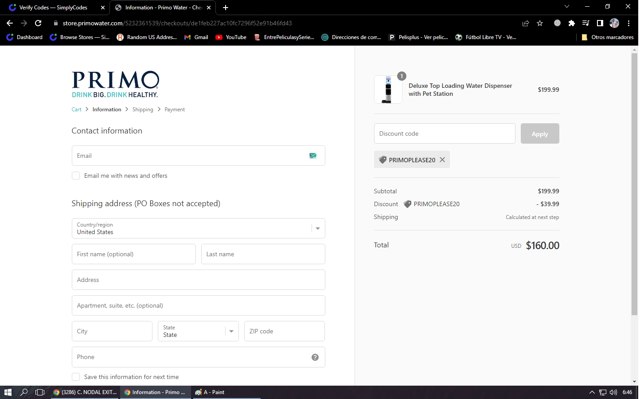
Task: Click Information breadcrumb step
Action: pyautogui.click(x=107, y=109)
